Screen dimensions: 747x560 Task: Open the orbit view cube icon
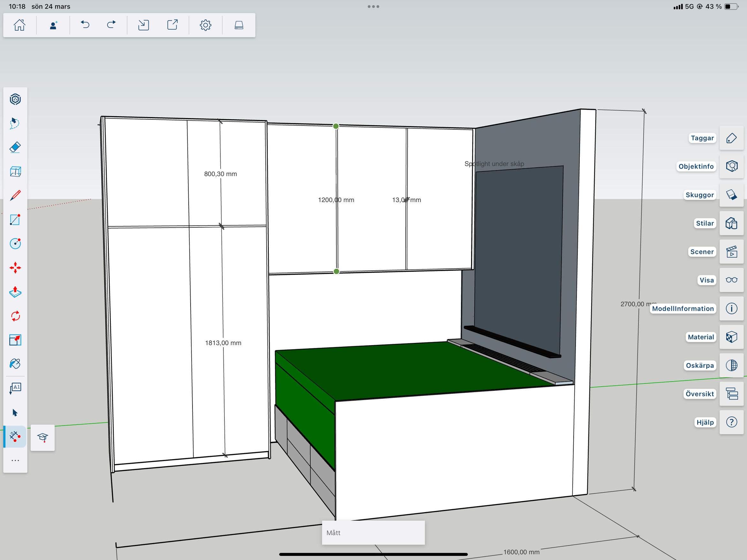pos(15,99)
